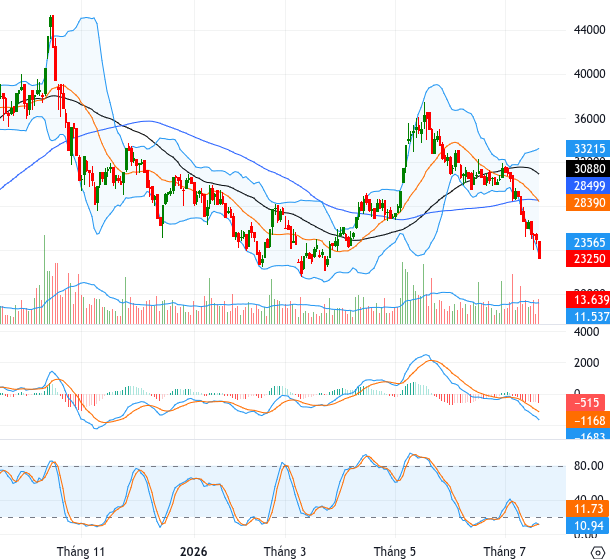Open chart settings gear icon
Screen dimensions: 610x559
[598, 552]
